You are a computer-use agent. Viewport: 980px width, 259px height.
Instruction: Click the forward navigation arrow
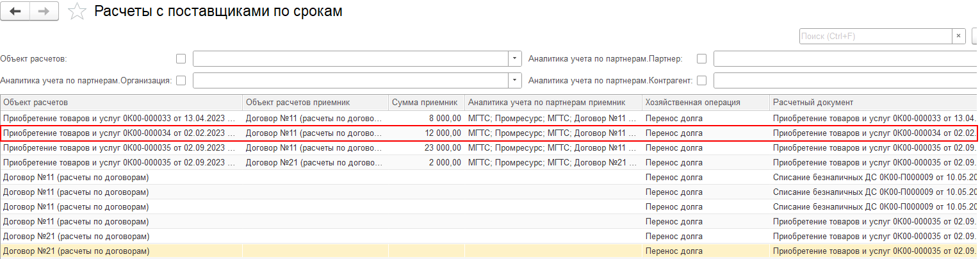click(44, 12)
